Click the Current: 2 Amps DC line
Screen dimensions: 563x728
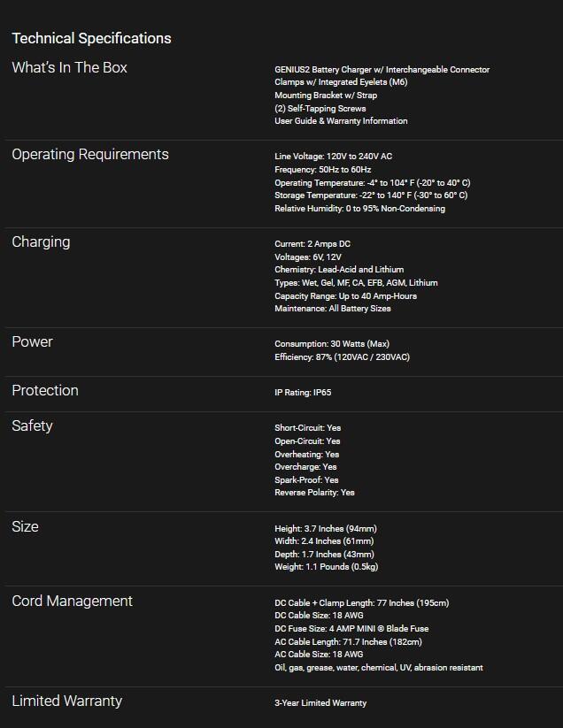tap(312, 244)
